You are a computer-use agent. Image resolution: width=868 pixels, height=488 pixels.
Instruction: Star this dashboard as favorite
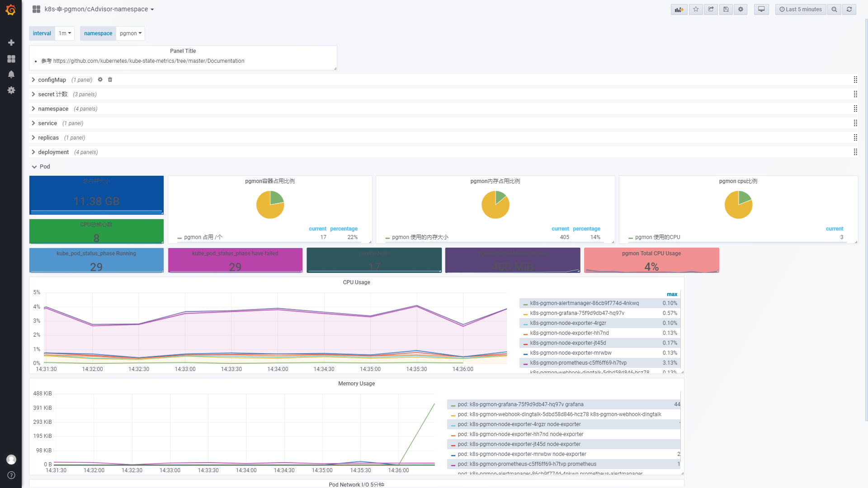696,9
